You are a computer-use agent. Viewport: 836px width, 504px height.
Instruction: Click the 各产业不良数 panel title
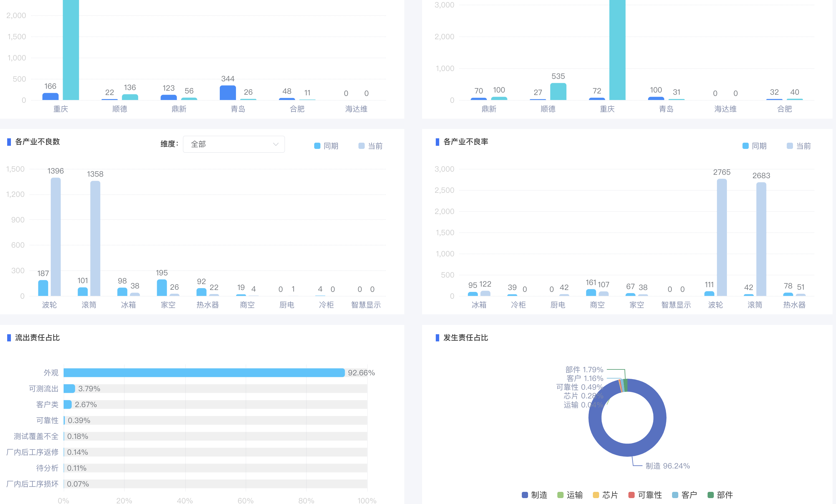click(x=37, y=142)
